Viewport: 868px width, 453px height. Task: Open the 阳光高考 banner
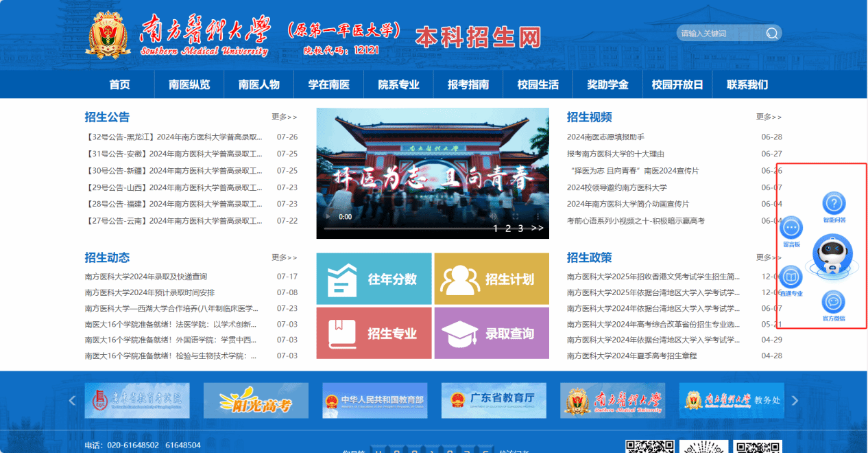(x=256, y=401)
